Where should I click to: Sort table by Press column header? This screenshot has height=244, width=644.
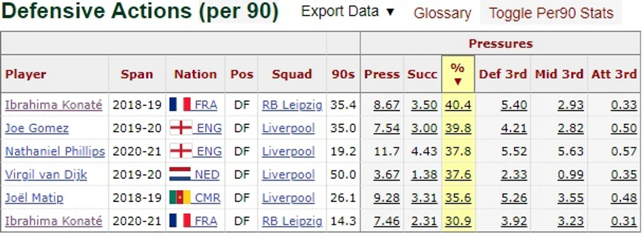point(382,74)
